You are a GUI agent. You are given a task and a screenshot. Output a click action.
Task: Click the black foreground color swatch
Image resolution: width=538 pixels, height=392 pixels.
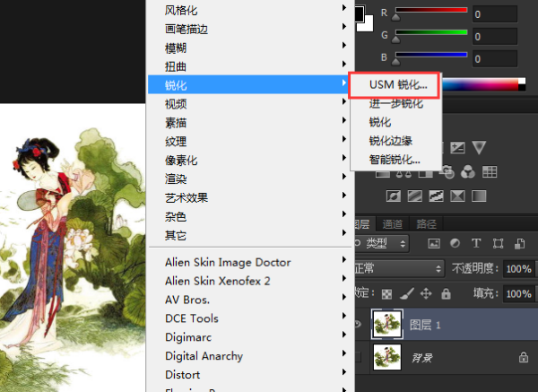coord(359,13)
